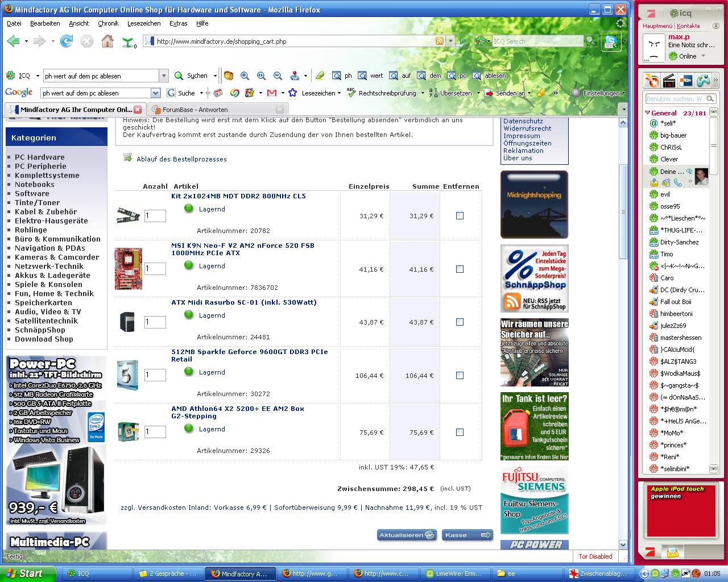Screen dimensions: 728x582
Task: Open the Einstellungen dropdown in the Google toolbar
Action: point(623,93)
